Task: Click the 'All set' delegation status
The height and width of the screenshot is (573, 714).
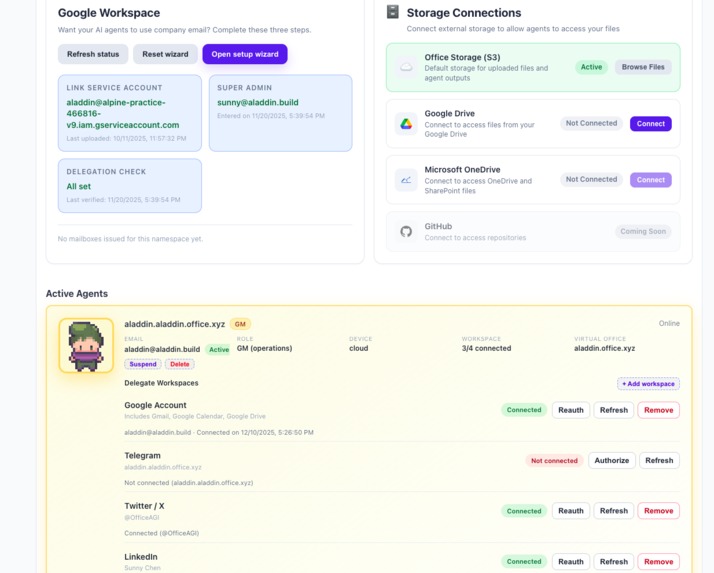Action: click(x=79, y=186)
